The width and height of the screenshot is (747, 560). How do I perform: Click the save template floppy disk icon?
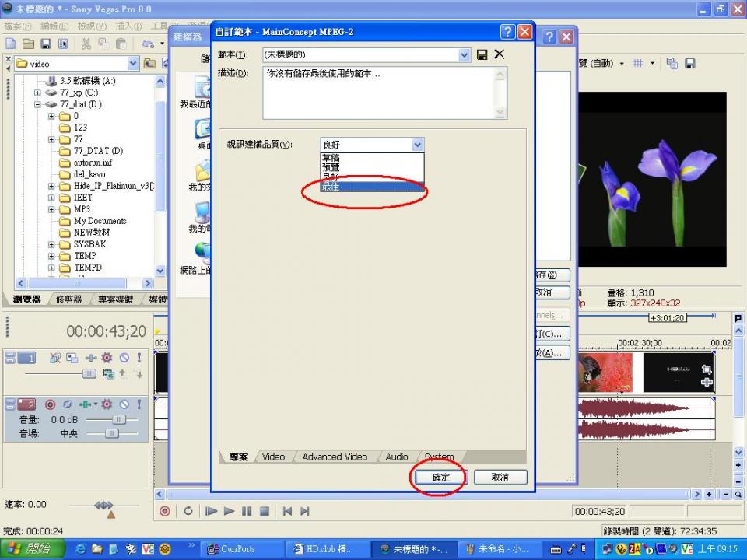[x=482, y=54]
